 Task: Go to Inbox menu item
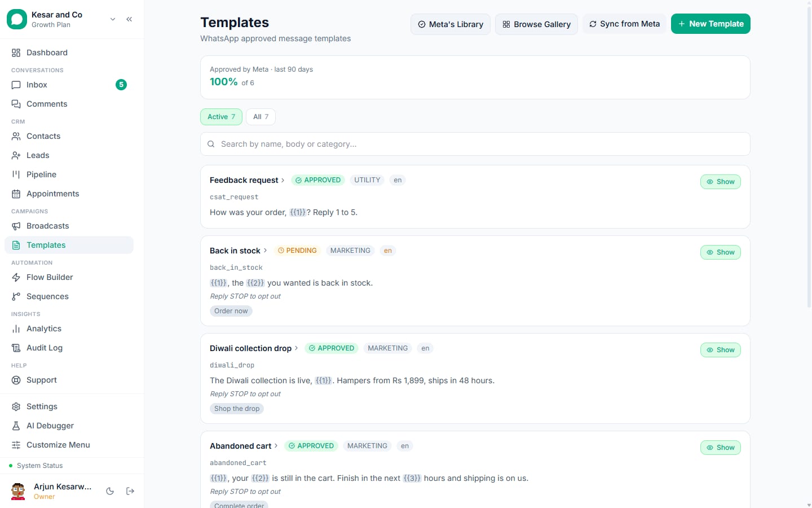69,85
